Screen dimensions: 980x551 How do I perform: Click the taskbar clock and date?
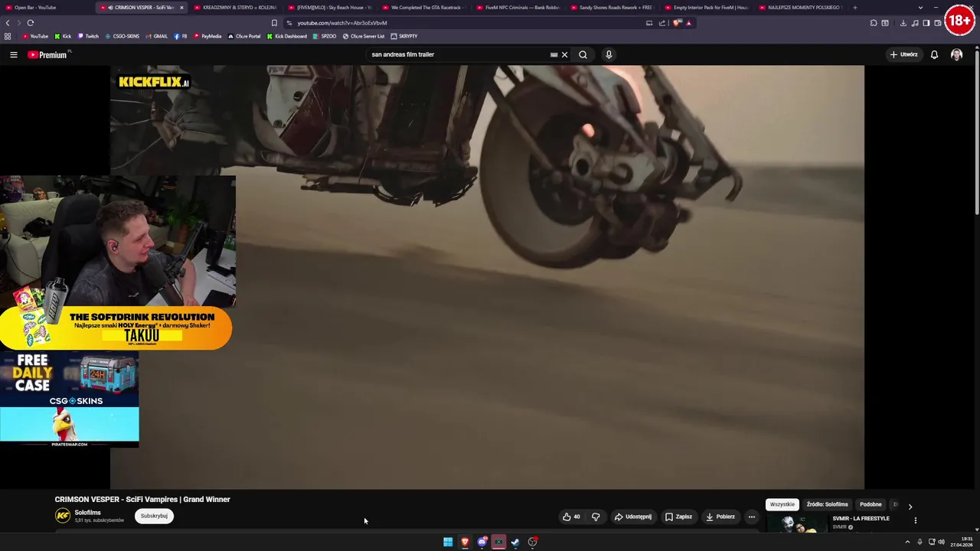(x=962, y=542)
